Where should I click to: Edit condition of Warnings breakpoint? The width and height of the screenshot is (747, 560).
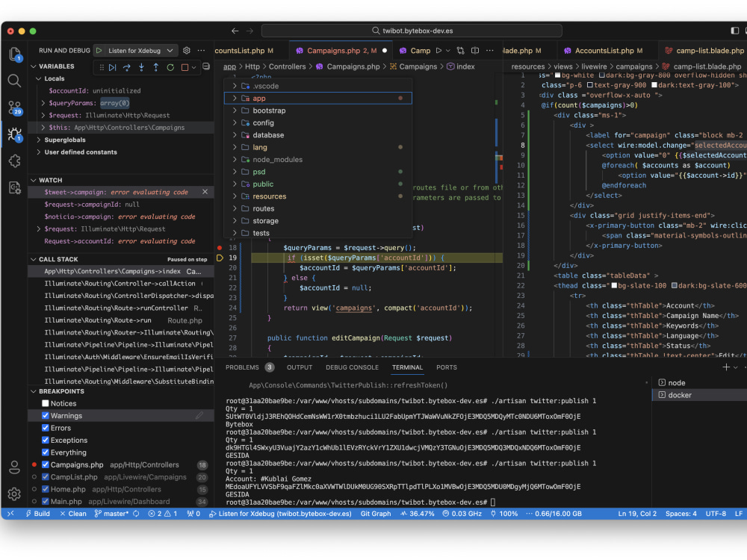pos(199,416)
